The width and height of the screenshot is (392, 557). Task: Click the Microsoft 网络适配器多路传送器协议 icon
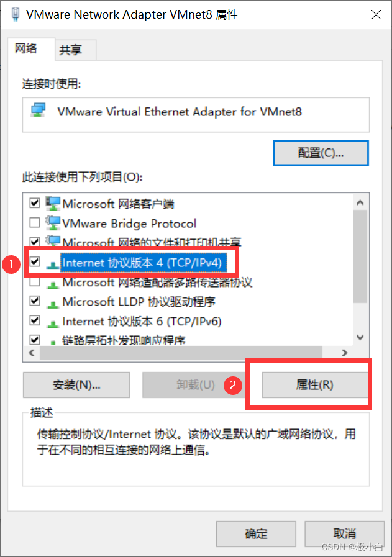pyautogui.click(x=53, y=284)
